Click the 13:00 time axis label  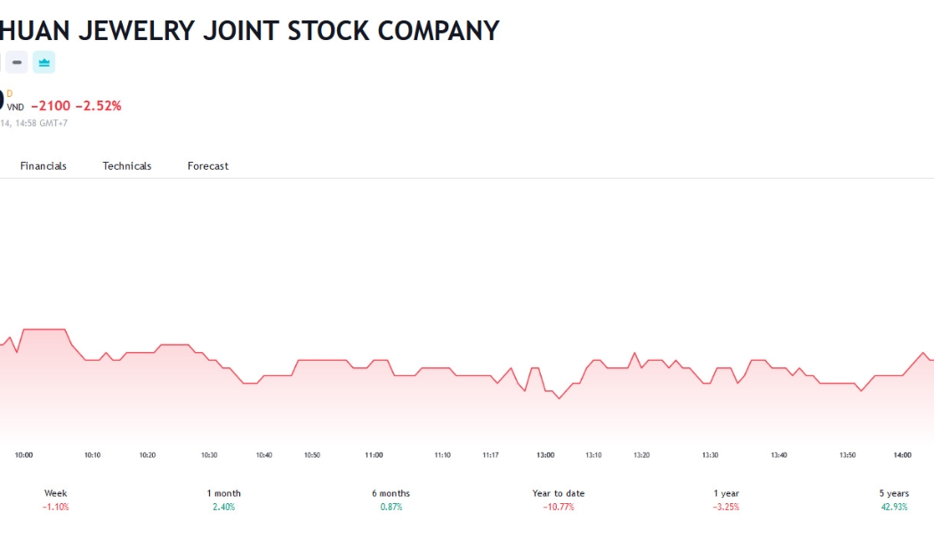tap(545, 455)
